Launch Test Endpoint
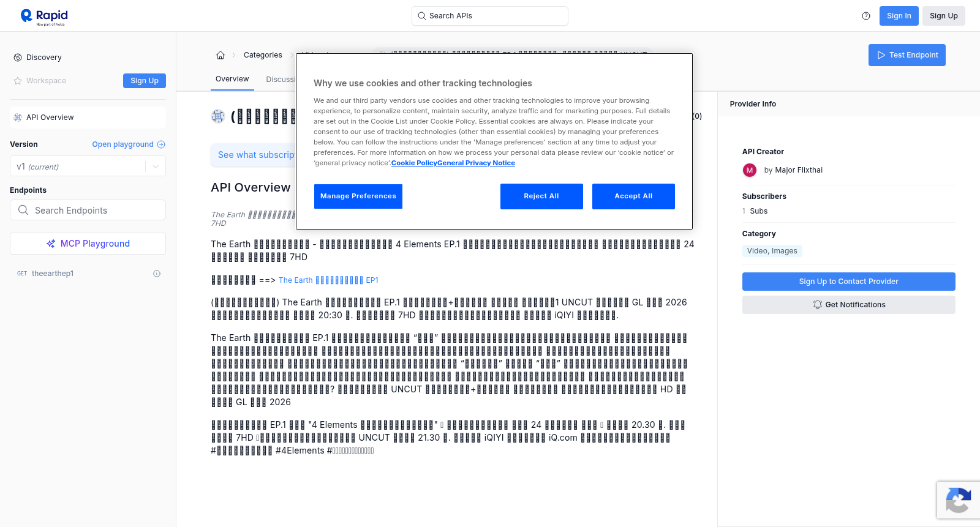980x527 pixels. (907, 55)
